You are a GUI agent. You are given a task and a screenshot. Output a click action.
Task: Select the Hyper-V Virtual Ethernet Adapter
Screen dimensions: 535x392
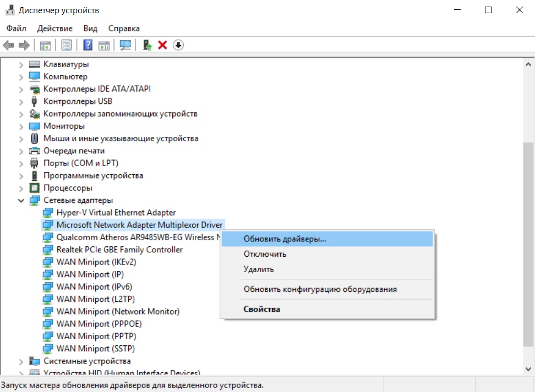(x=116, y=212)
